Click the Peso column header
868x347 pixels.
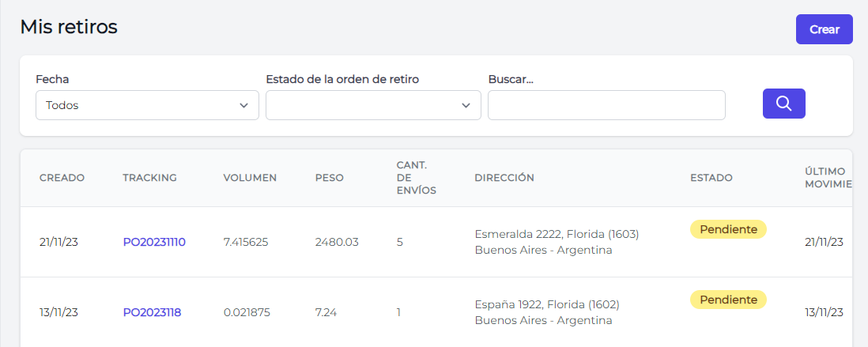329,178
